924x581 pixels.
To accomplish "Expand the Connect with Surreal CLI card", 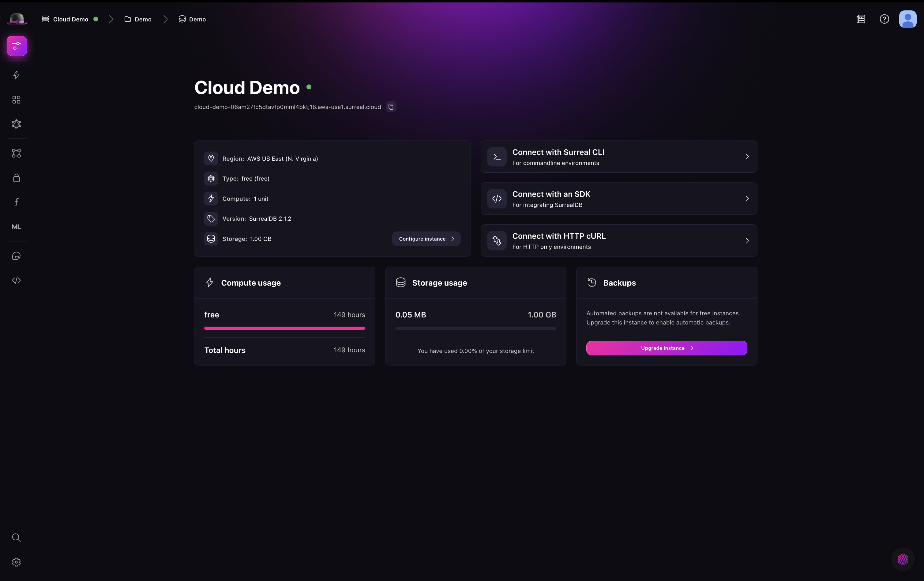I will pyautogui.click(x=618, y=156).
